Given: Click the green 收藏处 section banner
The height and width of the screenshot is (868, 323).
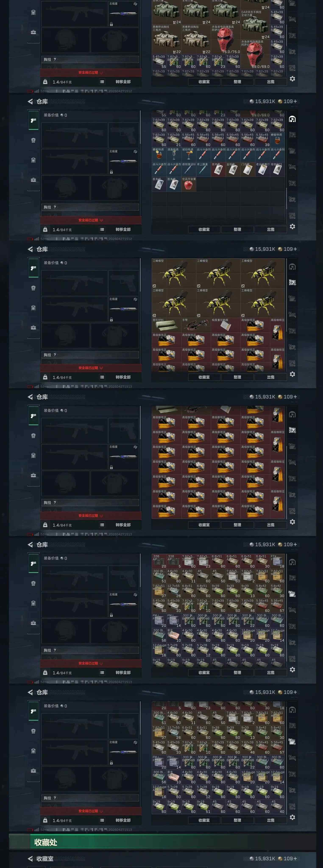Looking at the screenshot, I should click(x=163, y=842).
